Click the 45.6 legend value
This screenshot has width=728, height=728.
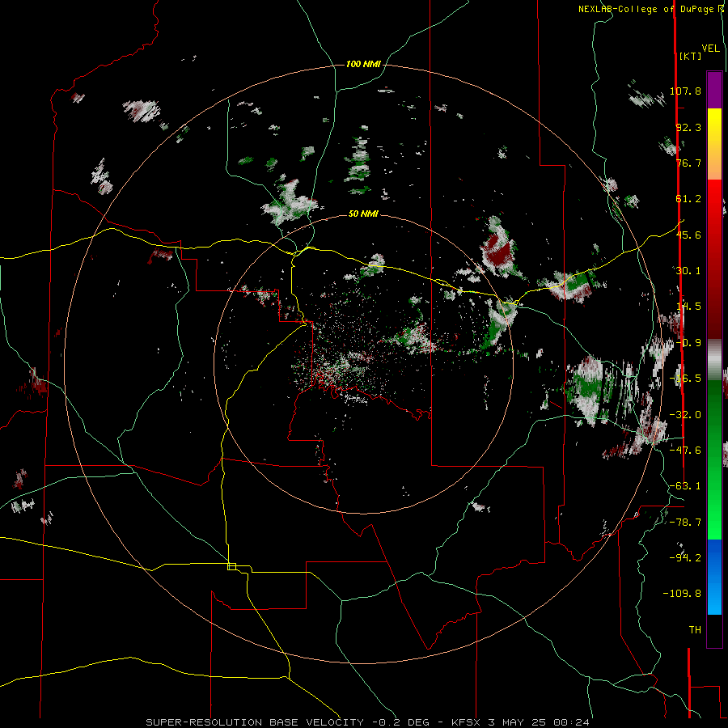click(688, 235)
